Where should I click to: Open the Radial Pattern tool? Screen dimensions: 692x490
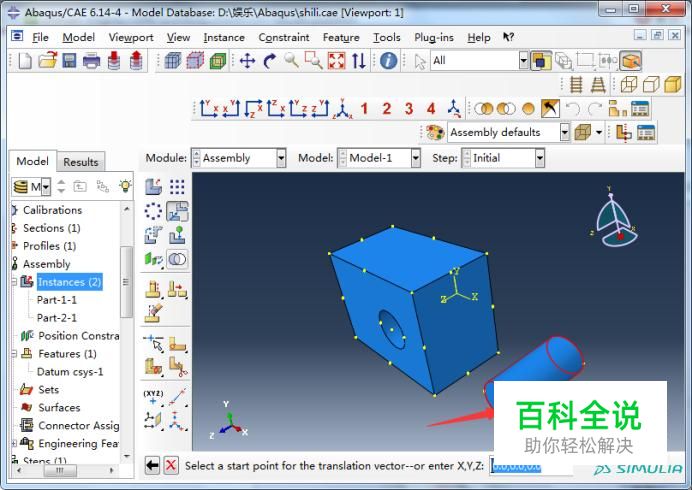click(153, 211)
